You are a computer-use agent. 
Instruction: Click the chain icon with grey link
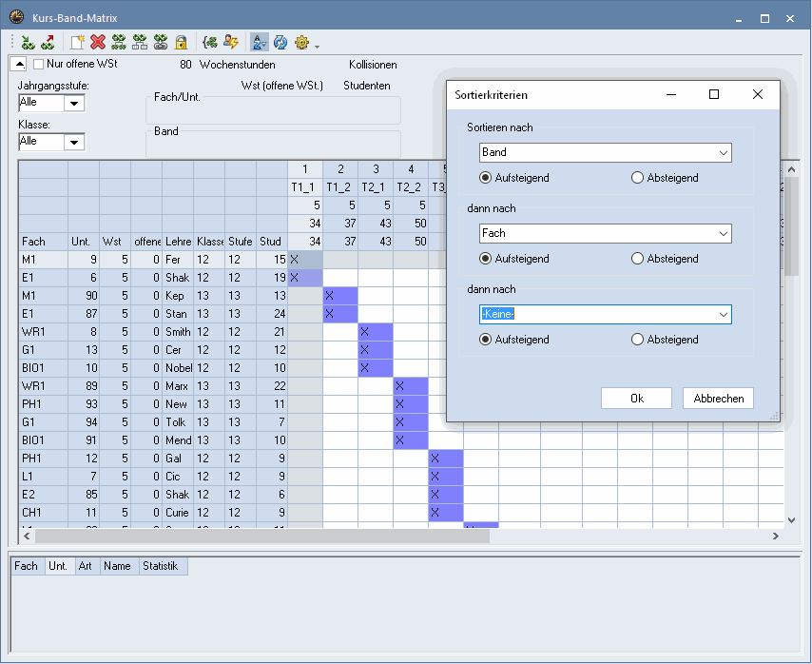[161, 43]
